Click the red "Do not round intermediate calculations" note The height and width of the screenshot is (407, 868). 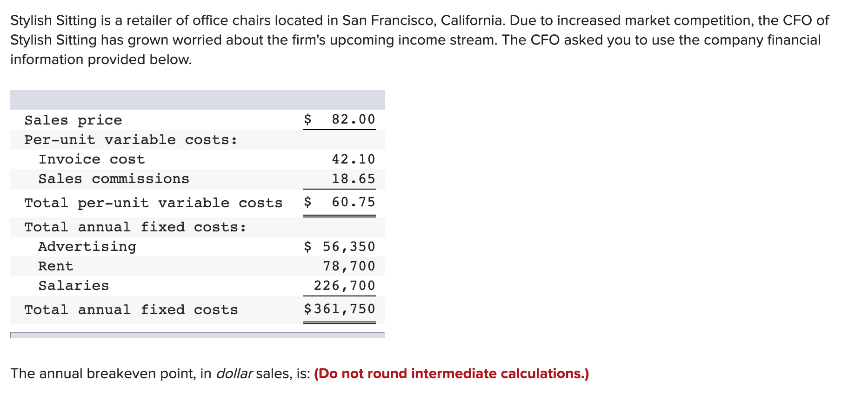(451, 374)
